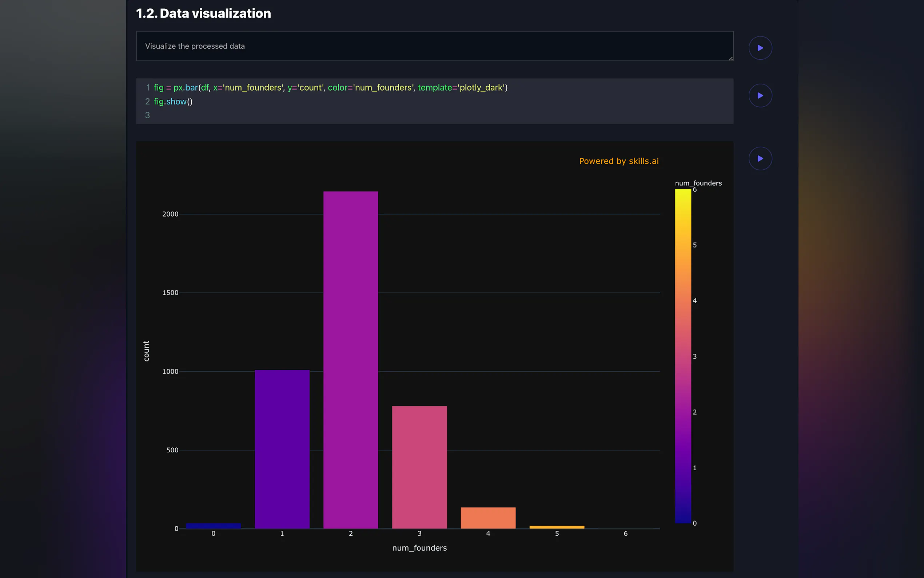The width and height of the screenshot is (924, 578).
Task: Click the px.bar call on code line 1
Action: click(x=186, y=88)
